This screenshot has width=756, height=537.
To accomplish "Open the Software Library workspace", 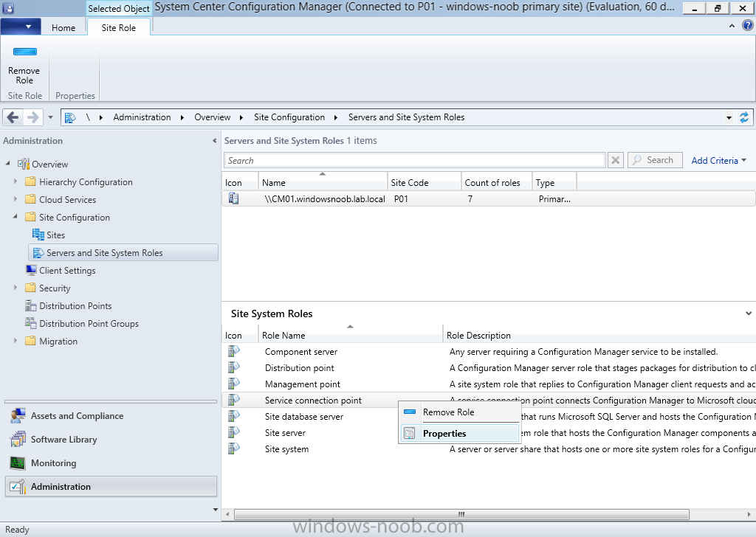I will pyautogui.click(x=111, y=439).
